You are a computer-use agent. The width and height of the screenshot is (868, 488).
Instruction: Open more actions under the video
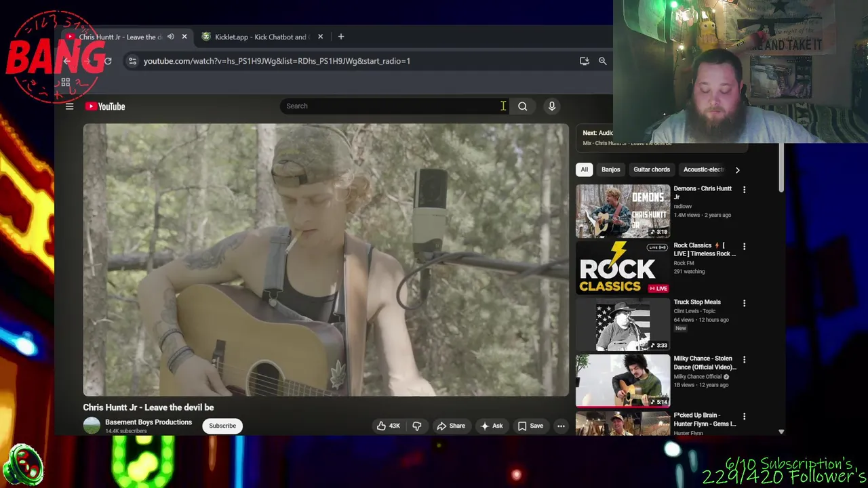(x=561, y=426)
